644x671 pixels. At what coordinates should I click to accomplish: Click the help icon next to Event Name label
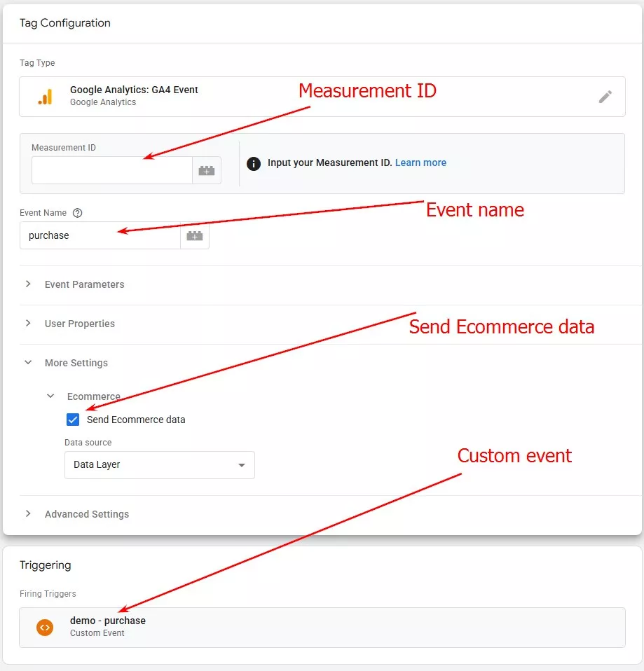(76, 212)
